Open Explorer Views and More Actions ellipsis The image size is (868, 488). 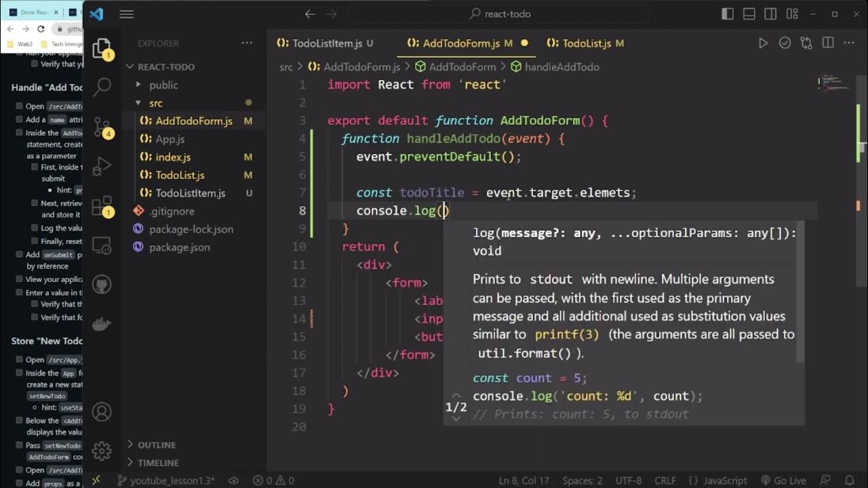[x=247, y=43]
